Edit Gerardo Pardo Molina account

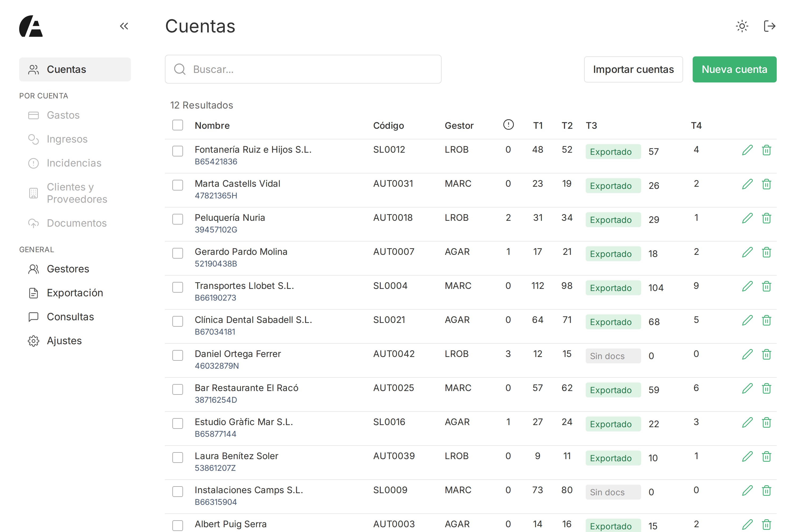coord(747,252)
